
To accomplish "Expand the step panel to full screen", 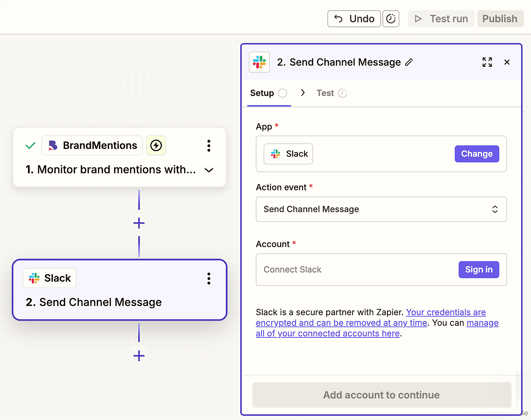I will click(487, 62).
